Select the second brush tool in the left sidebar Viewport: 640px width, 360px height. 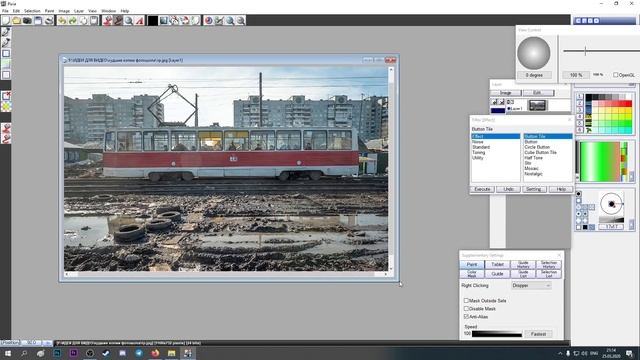coord(6,42)
